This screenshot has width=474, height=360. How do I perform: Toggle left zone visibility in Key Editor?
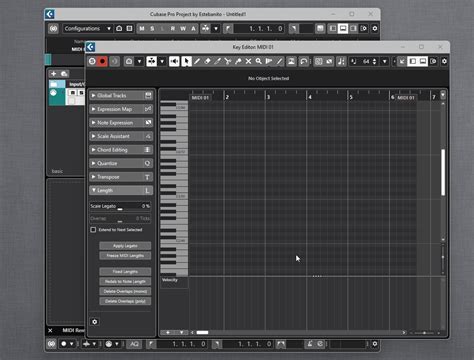[413, 61]
